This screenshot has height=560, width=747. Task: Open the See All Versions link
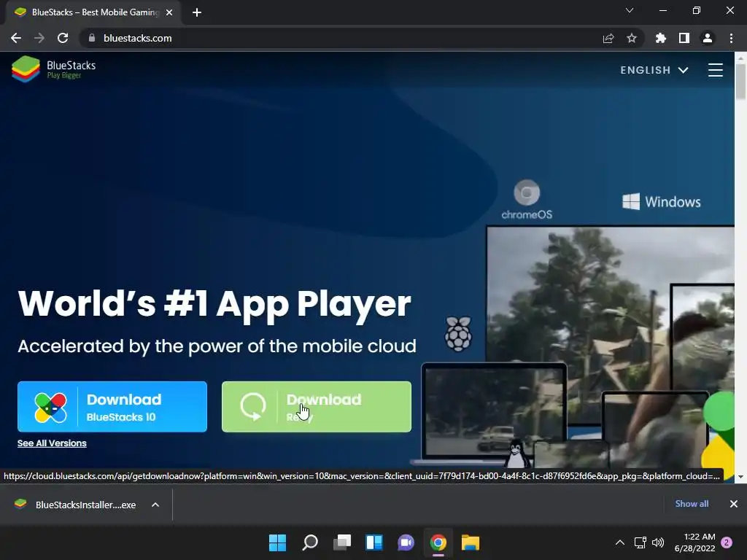click(52, 443)
